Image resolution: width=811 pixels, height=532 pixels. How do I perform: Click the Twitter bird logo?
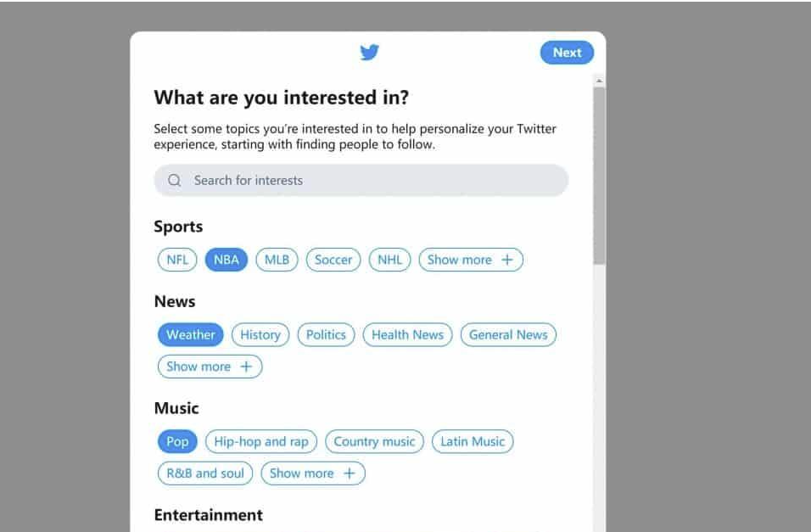[x=369, y=53]
